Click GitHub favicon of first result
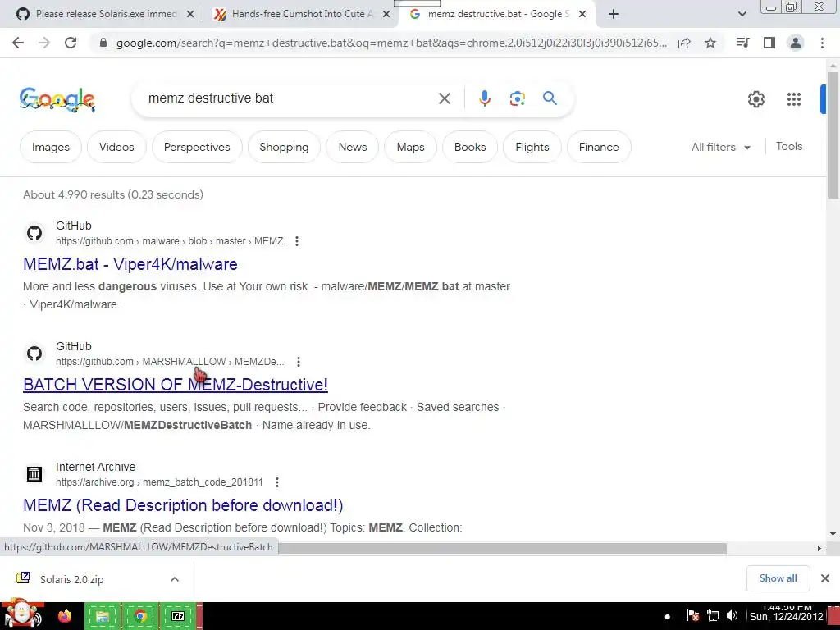Image resolution: width=840 pixels, height=630 pixels. click(34, 233)
